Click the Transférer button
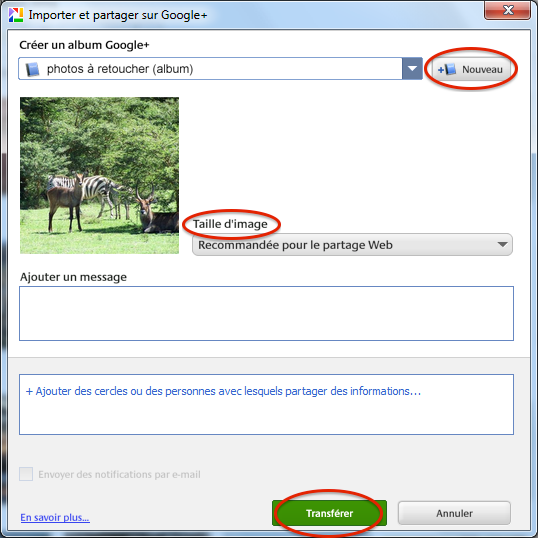Screen dimensions: 538x538 tap(329, 513)
